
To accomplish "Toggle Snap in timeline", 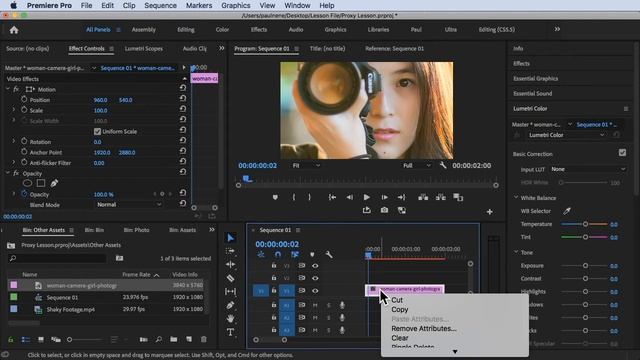I will 278,255.
